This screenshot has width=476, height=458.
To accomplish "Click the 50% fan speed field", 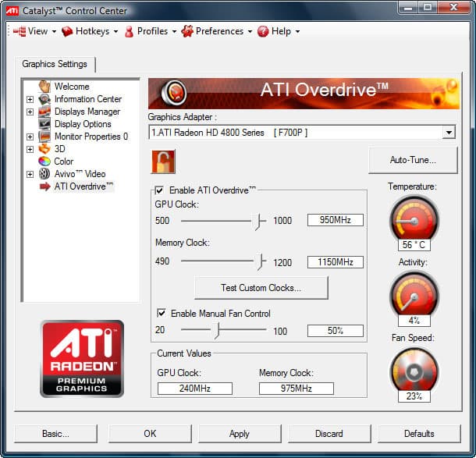I will [335, 330].
